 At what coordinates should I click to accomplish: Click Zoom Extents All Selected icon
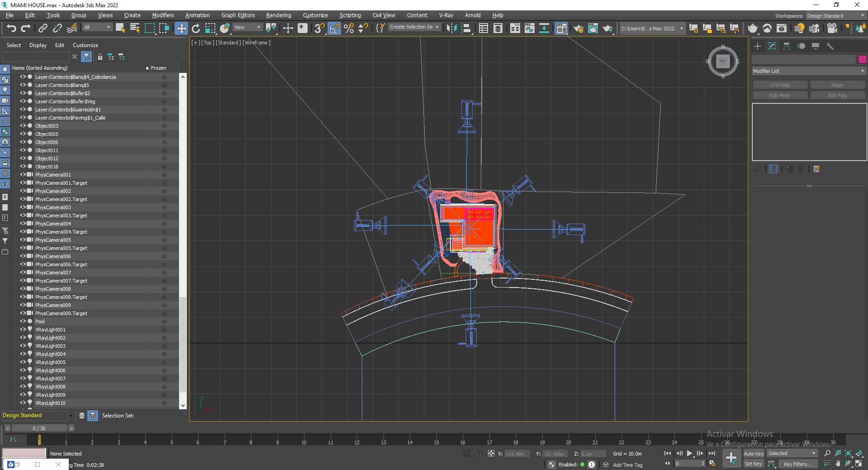click(x=859, y=453)
